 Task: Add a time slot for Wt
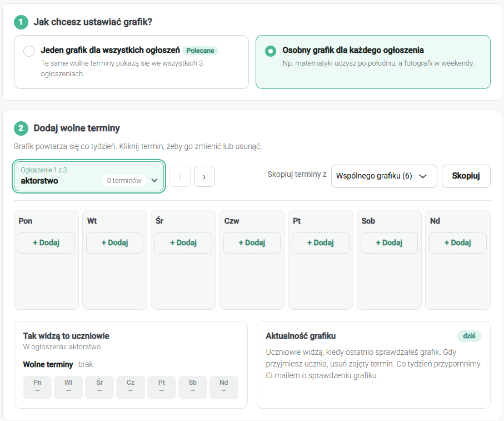pyautogui.click(x=115, y=243)
